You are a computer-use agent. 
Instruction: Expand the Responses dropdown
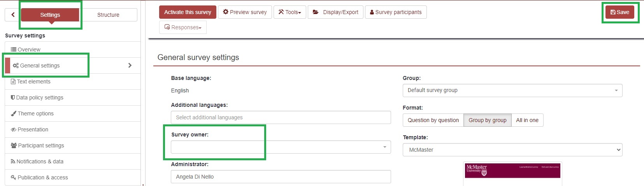point(183,27)
